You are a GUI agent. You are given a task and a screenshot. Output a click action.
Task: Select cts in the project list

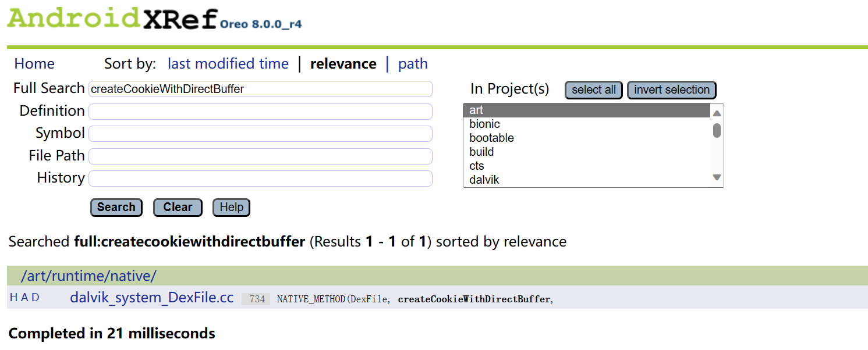tap(586, 166)
